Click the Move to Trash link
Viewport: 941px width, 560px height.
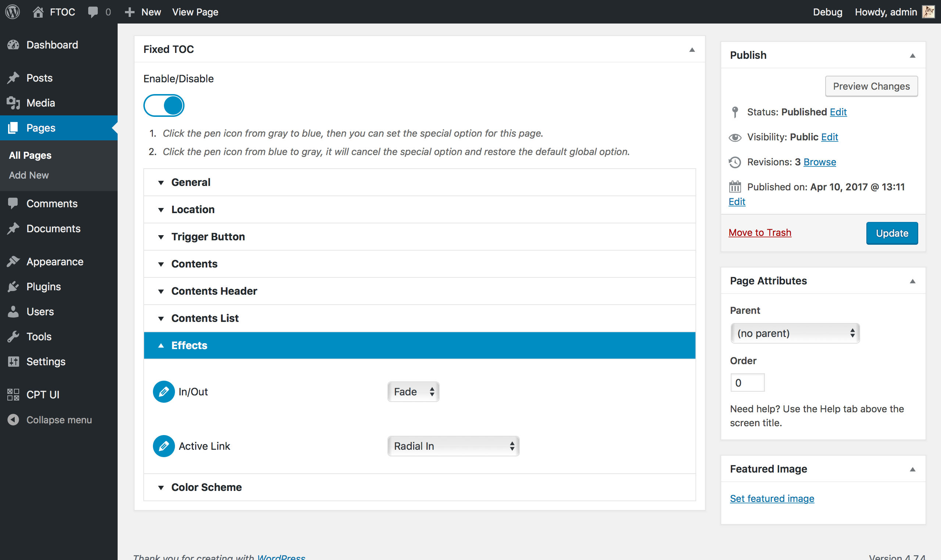(x=760, y=232)
